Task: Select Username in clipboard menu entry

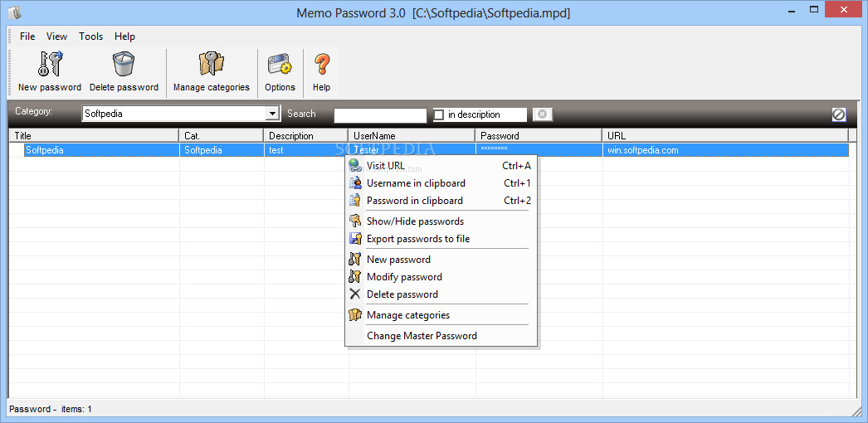Action: tap(441, 183)
